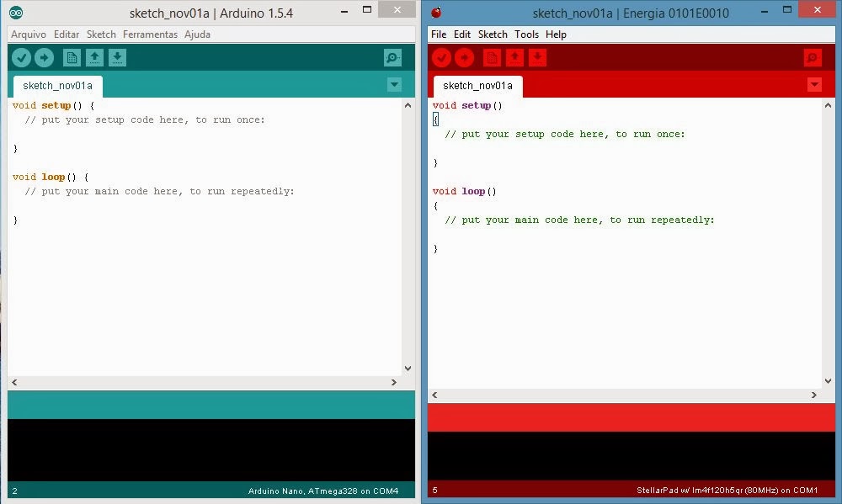This screenshot has width=842, height=504.
Task: Click Arduino logo icon in title bar
Action: click(x=16, y=13)
